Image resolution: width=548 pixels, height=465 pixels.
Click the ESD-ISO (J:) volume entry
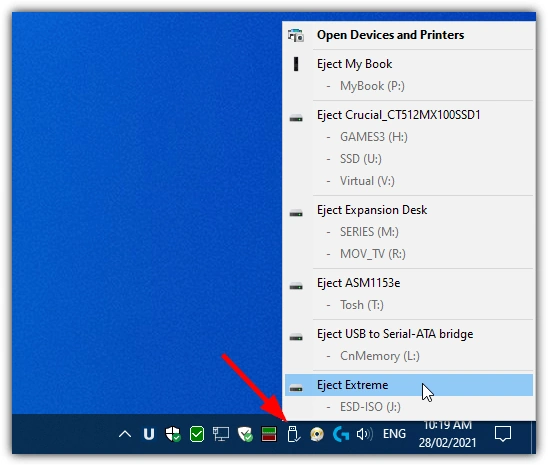[370, 407]
